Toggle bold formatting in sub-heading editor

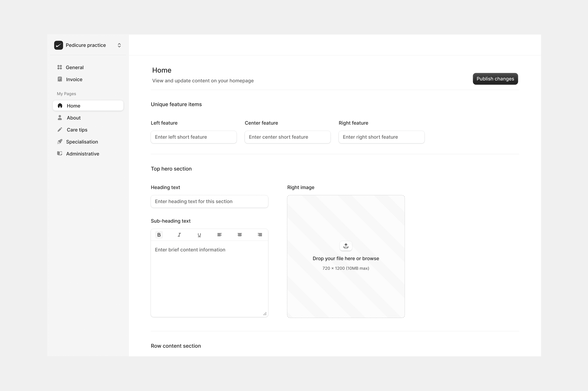159,235
